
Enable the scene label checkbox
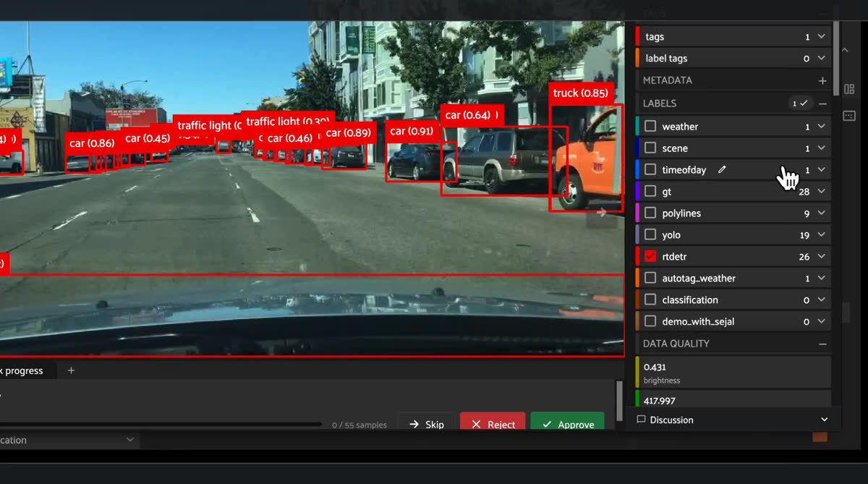tap(650, 148)
